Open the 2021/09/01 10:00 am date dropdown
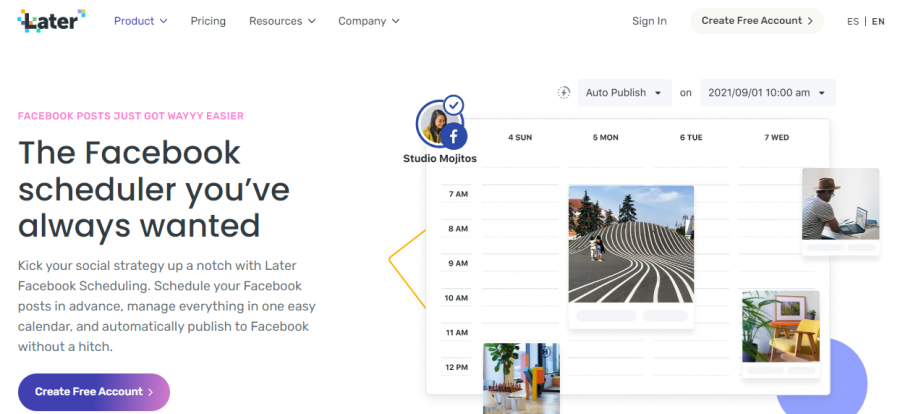 (x=767, y=92)
